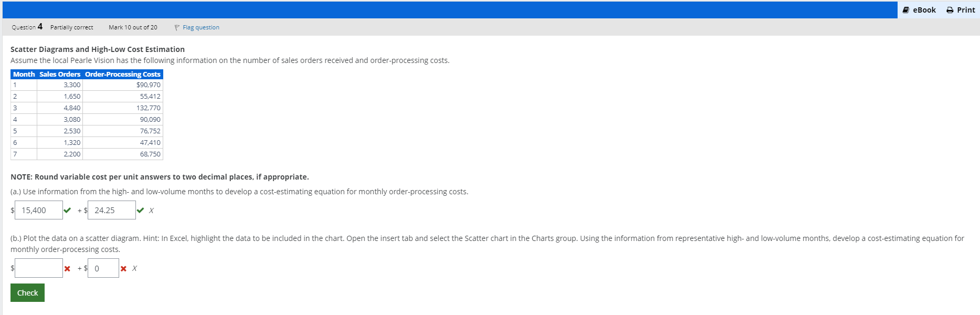Select the Sales Orders column header
Image resolution: width=980 pixels, height=315 pixels.
(60, 74)
